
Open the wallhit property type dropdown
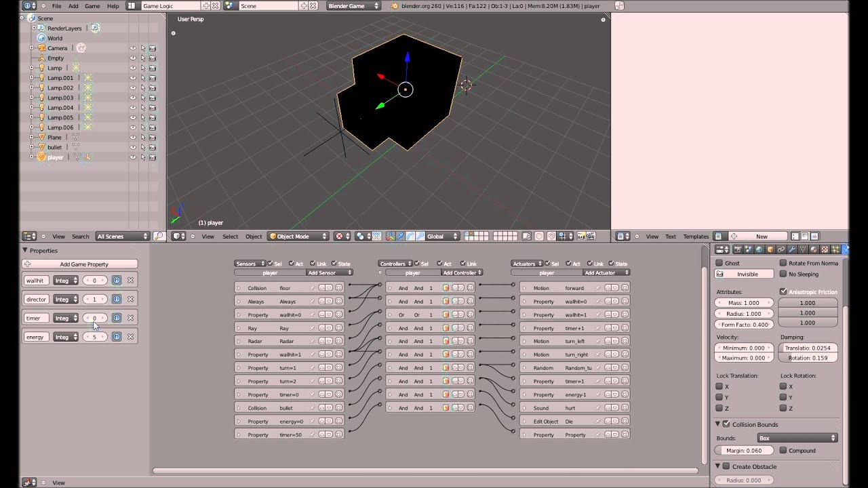pos(66,281)
